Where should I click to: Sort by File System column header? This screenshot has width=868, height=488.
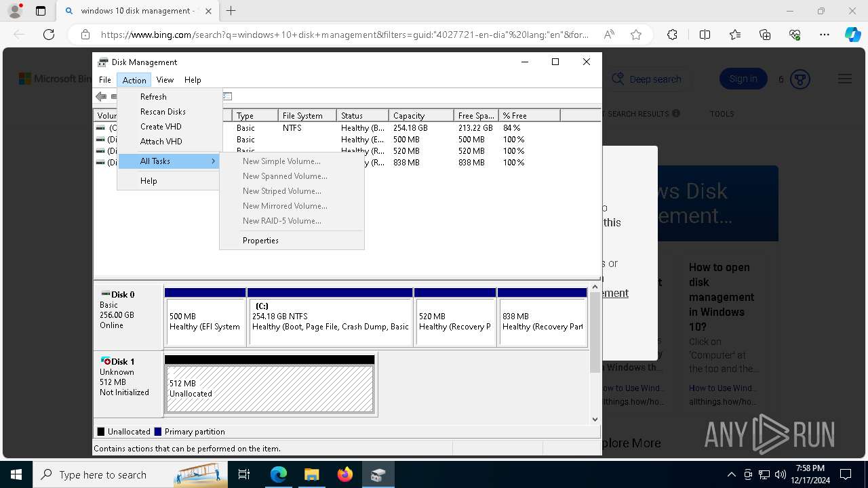click(307, 116)
